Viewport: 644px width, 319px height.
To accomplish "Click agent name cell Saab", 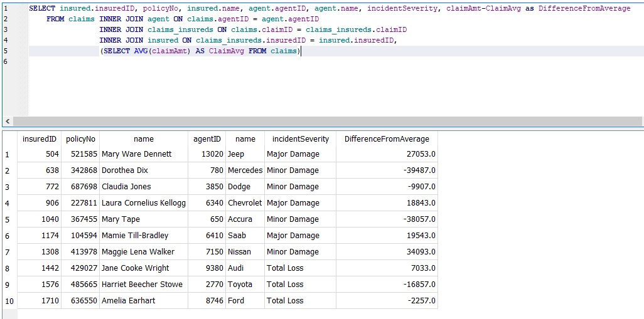I will pyautogui.click(x=245, y=236).
